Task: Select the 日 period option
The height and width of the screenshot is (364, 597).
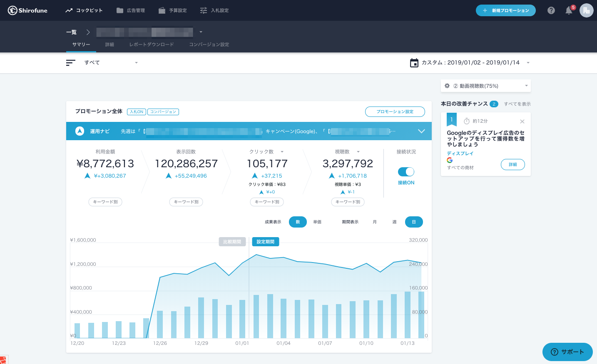Action: (414, 222)
